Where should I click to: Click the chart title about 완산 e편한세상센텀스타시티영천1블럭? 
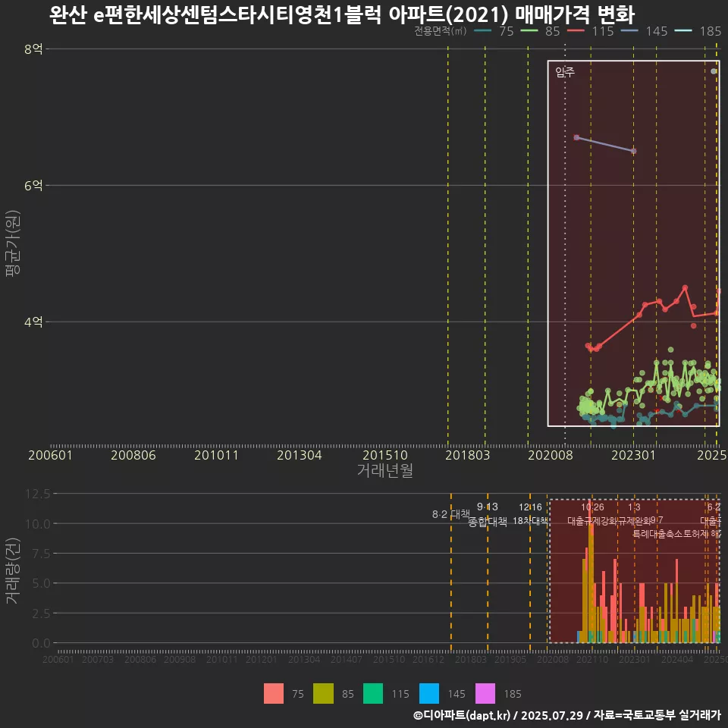coord(342,14)
